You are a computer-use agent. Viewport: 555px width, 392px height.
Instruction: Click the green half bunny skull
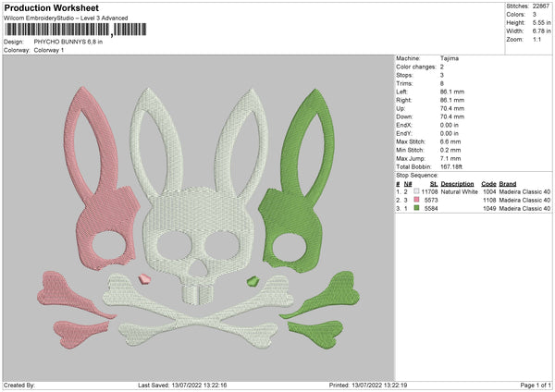coord(297,180)
